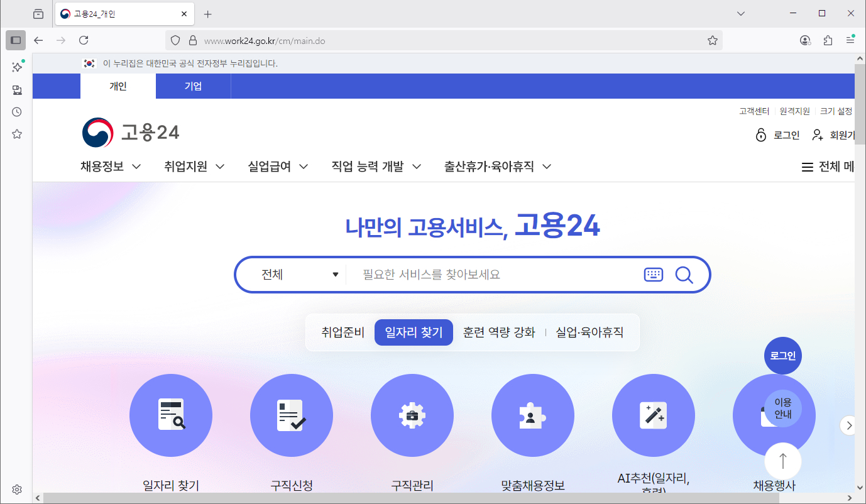Screen dimensions: 866x504
Task: Open Firefox AI chatbot sparkle icon in sidebar
Action: point(16,67)
